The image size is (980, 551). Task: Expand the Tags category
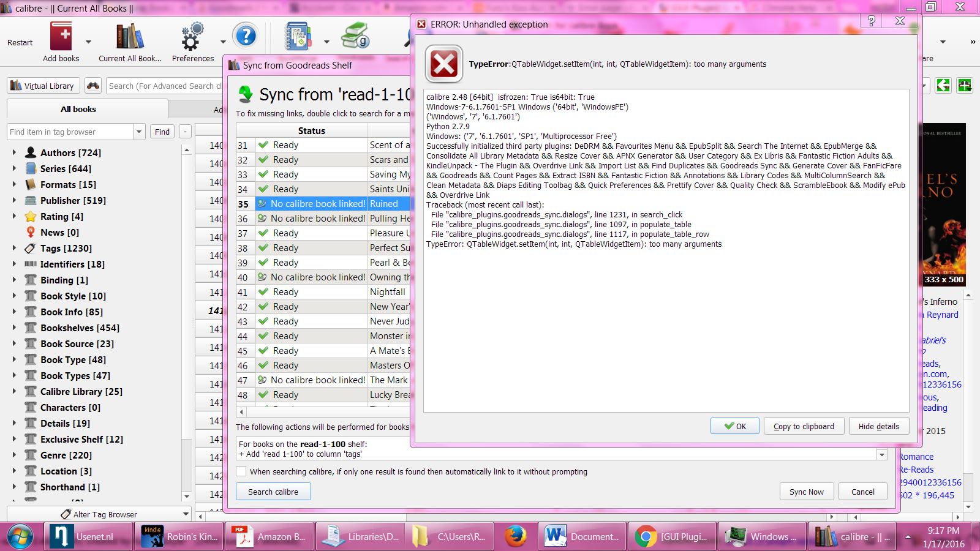[14, 247]
